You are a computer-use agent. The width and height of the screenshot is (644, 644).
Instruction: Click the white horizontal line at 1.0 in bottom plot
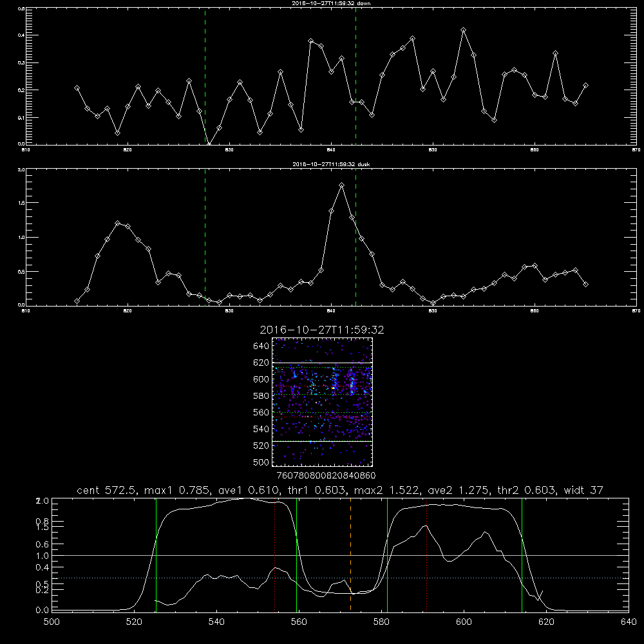[x=340, y=555]
